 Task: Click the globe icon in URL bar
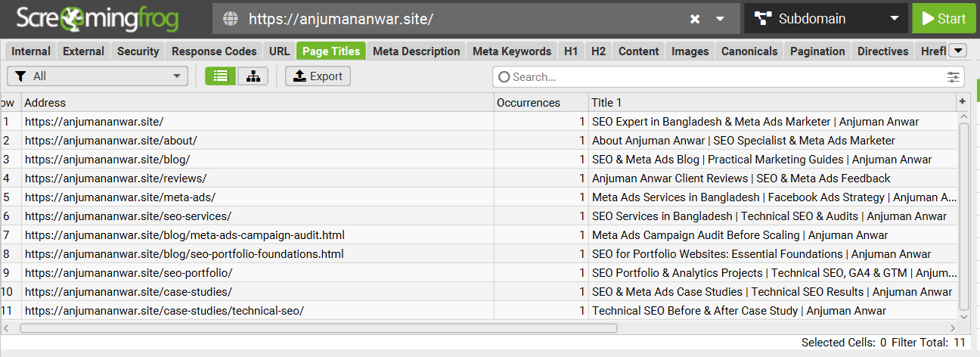click(231, 19)
